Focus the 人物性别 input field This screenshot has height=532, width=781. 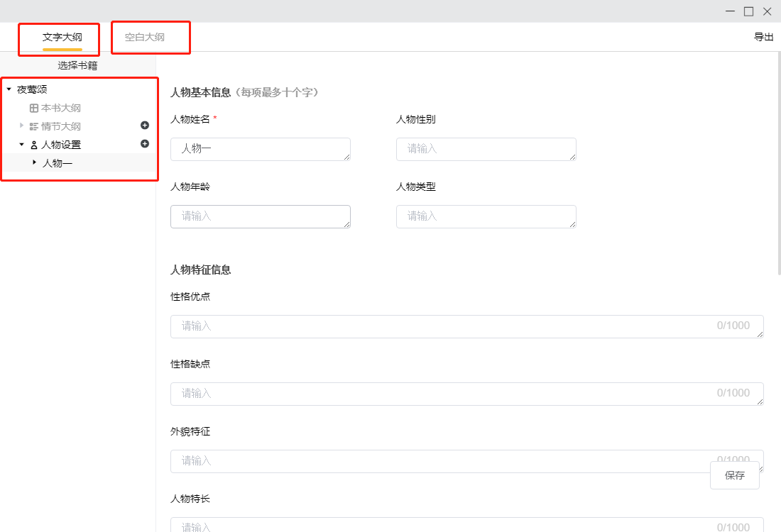tap(486, 149)
